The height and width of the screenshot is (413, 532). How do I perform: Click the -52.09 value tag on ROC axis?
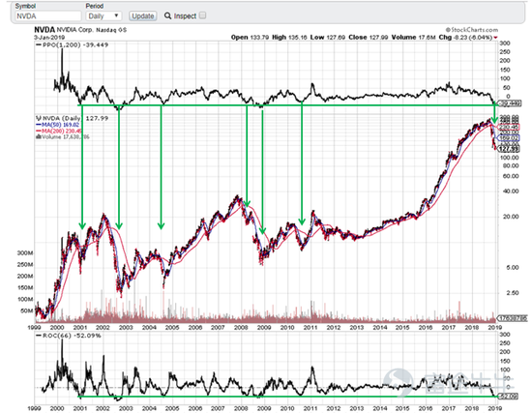point(508,396)
